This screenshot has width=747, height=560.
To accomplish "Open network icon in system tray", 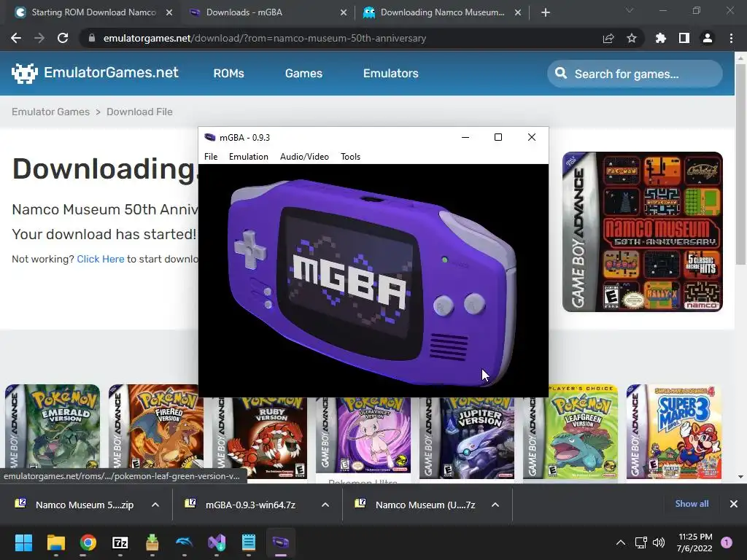I will 640,542.
